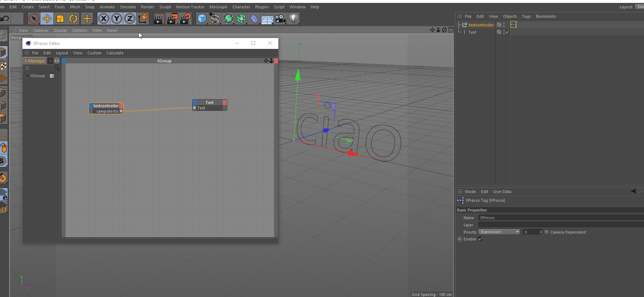Toggle the coordinate system cube icon
Screen dimensions: 644x297
pos(143,18)
